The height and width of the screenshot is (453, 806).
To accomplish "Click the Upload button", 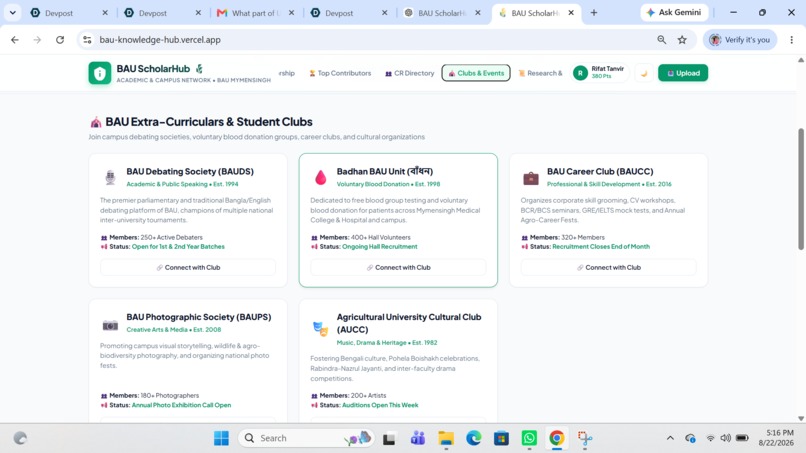I will (x=683, y=73).
